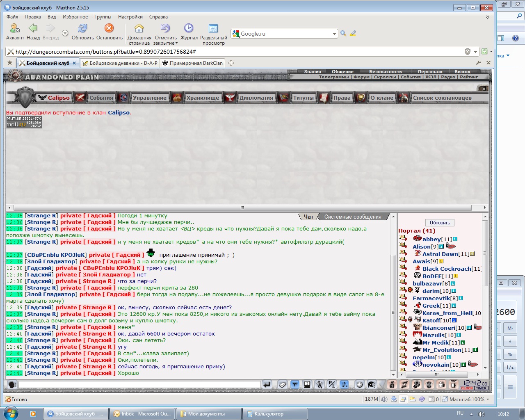
Task: Click the Calipso clan link in message
Action: 119,112
